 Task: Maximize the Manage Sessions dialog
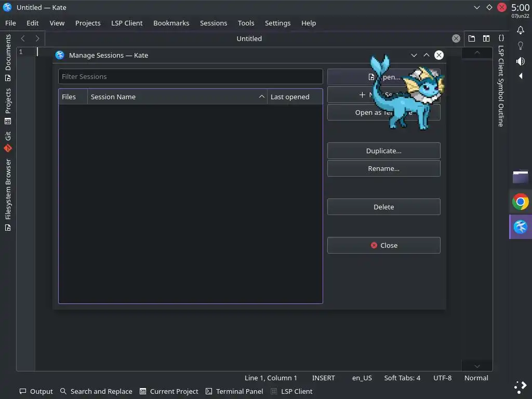coord(427,55)
